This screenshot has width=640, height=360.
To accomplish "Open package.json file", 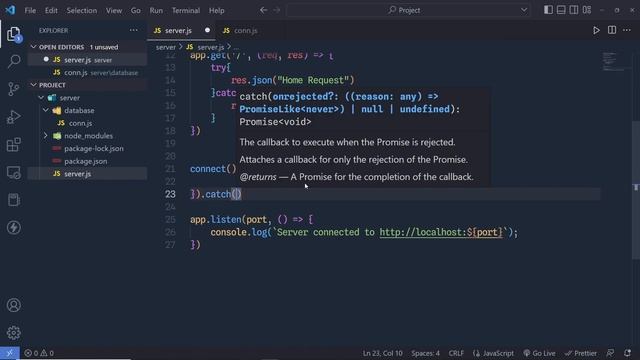I will 87,161.
